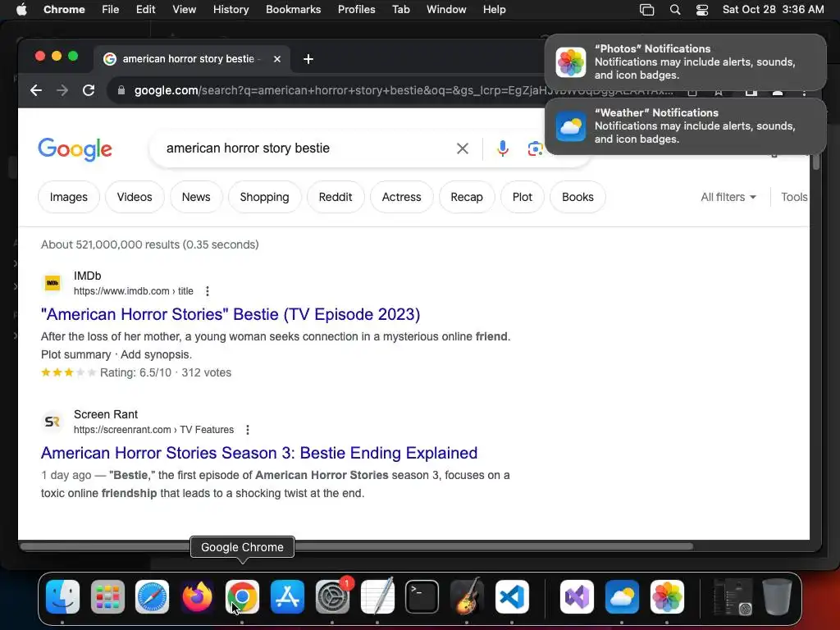Open the Chrome File menu
This screenshot has height=630, width=840.
coord(111,10)
